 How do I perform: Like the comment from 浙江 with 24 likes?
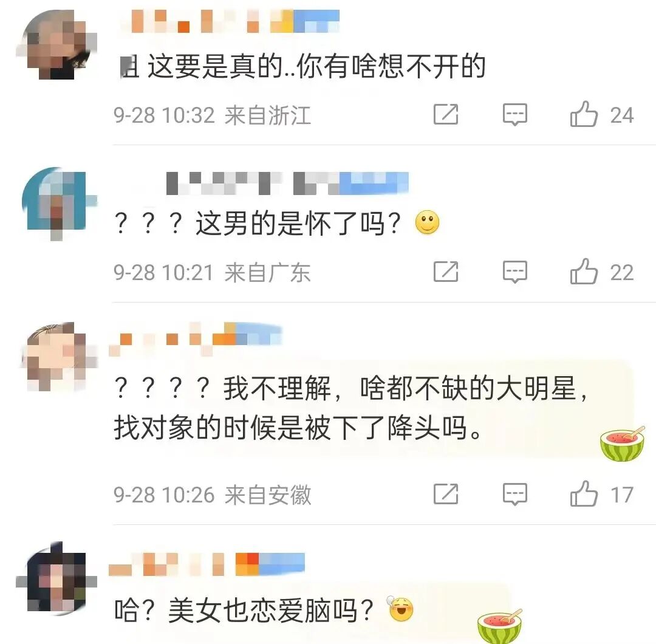[x=584, y=114]
